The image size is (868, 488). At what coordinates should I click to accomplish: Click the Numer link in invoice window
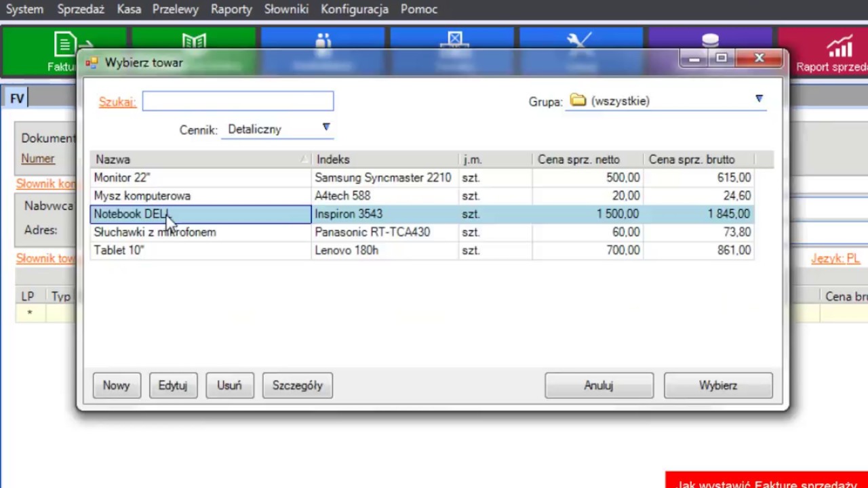[37, 159]
